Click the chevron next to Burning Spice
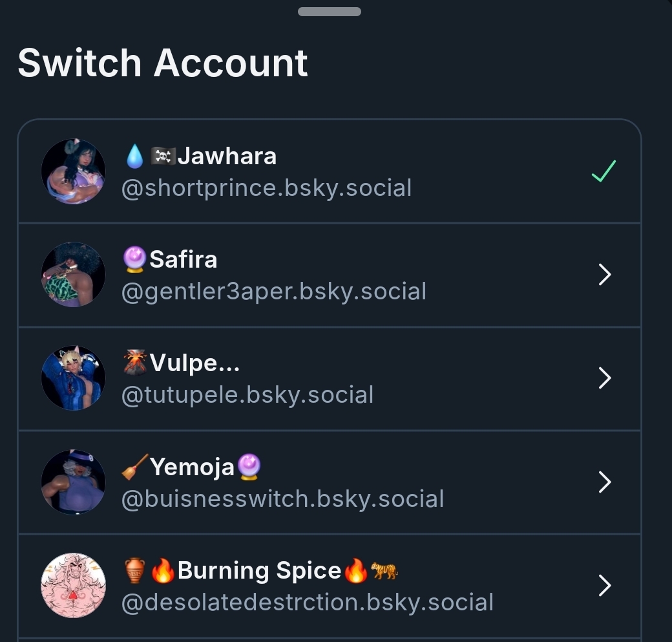This screenshot has width=672, height=642. 605,585
